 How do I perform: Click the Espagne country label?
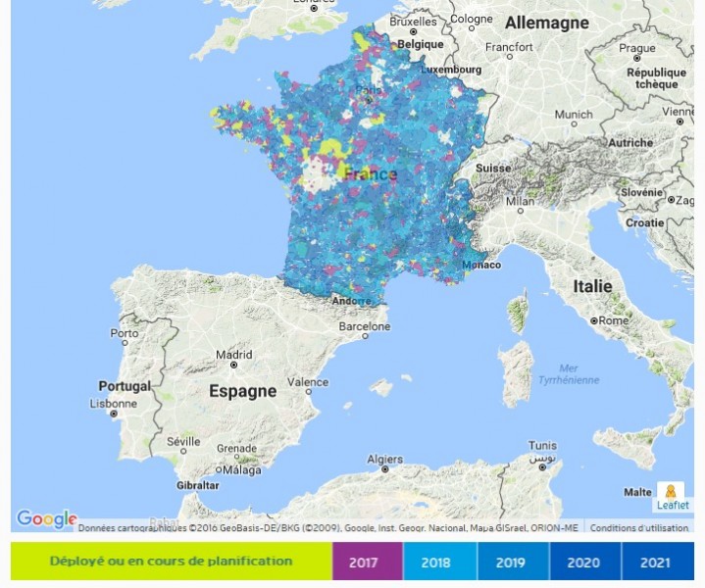coord(242,391)
